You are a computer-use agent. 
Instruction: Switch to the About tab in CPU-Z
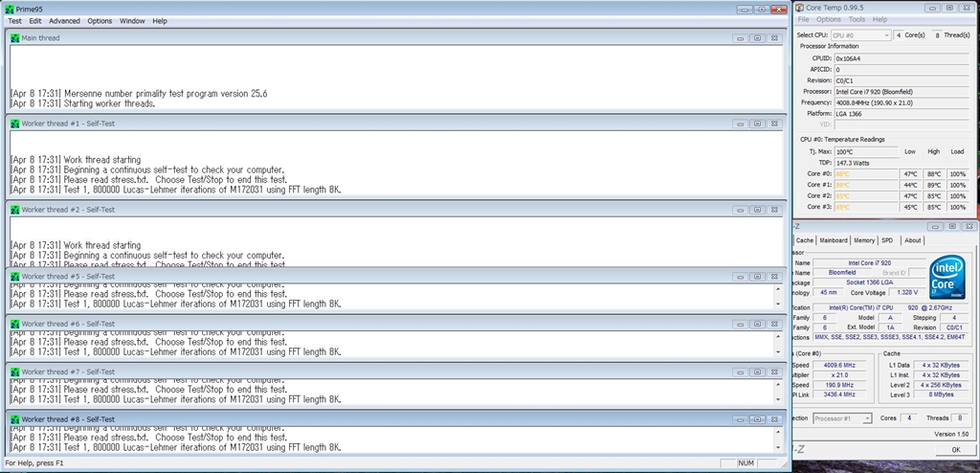coord(912,240)
